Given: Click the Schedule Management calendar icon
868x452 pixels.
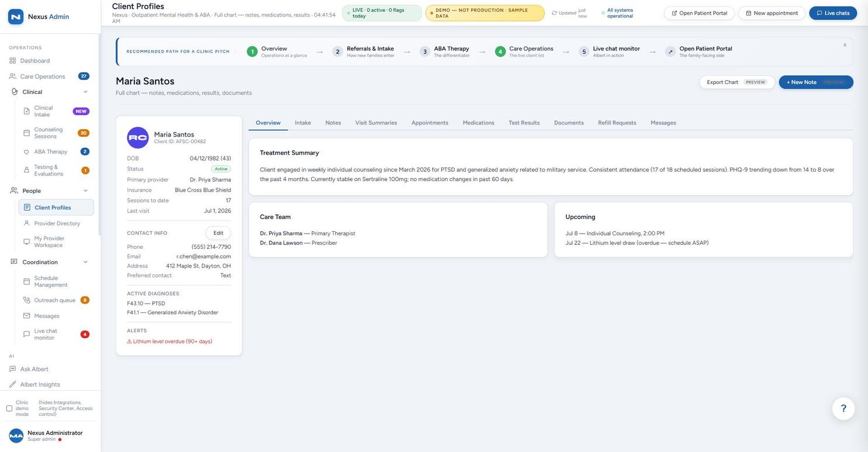Looking at the screenshot, I should point(26,281).
